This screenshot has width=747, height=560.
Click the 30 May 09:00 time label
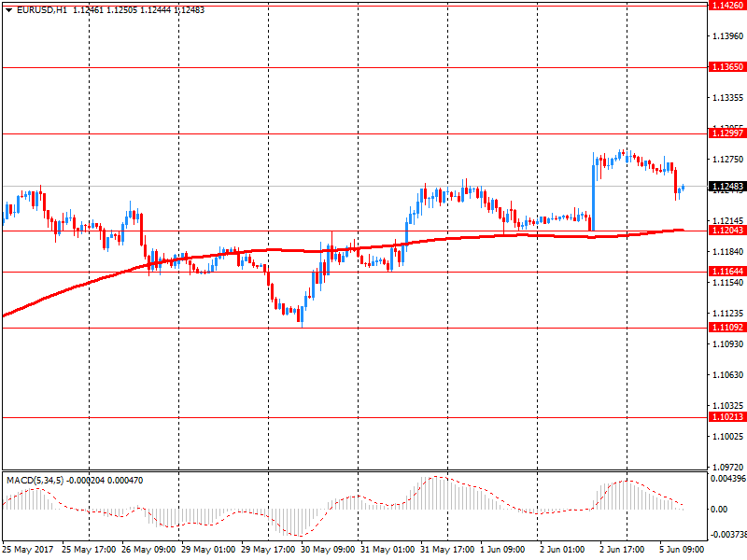pyautogui.click(x=328, y=550)
